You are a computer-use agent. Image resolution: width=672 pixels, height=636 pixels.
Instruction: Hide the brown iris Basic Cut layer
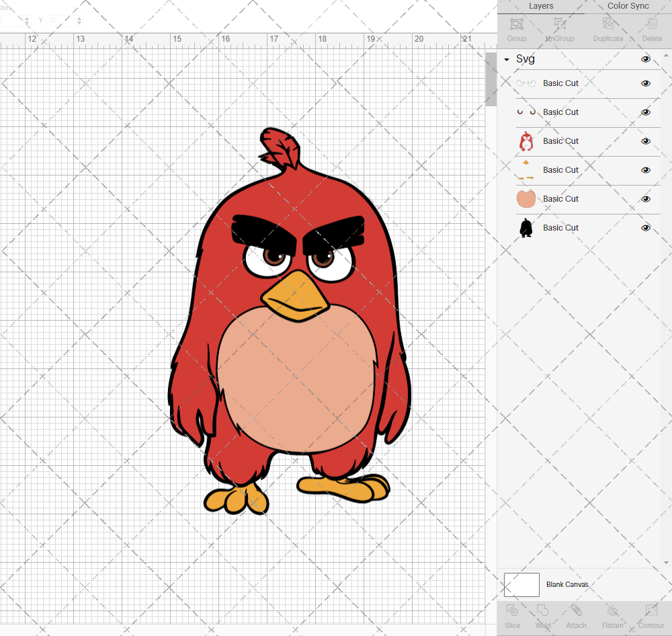coord(645,112)
